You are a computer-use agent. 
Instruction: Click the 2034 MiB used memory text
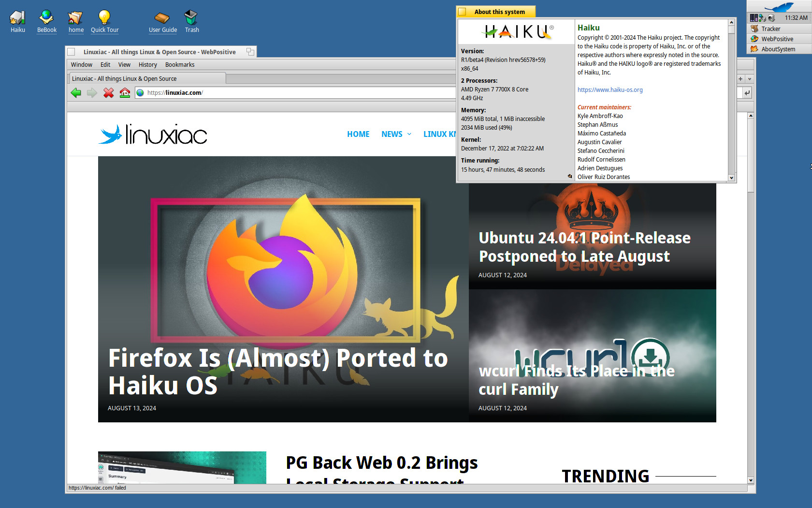coord(486,128)
